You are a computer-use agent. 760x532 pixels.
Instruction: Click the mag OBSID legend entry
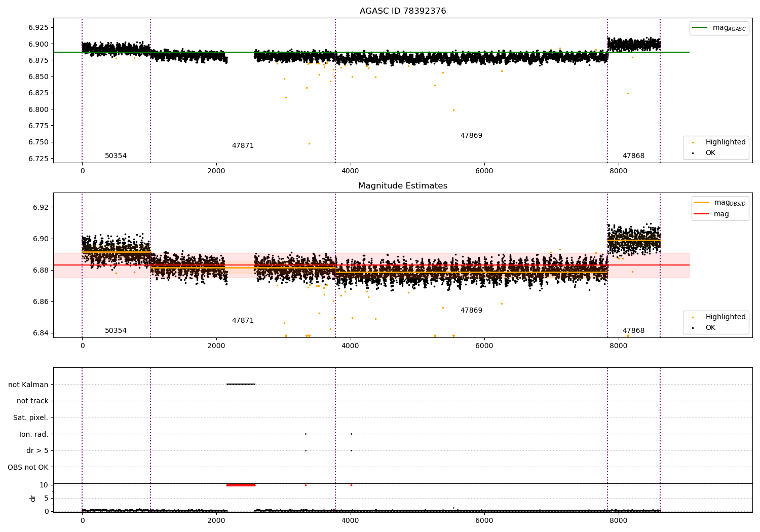click(x=719, y=203)
